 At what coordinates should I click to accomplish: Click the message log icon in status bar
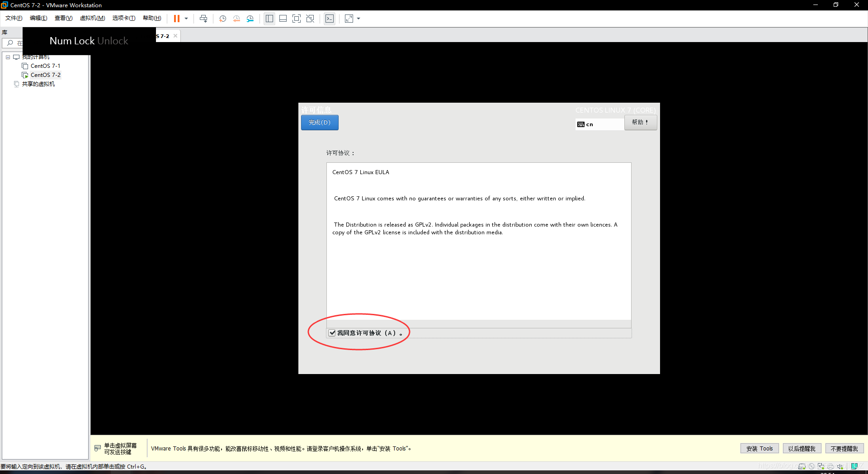click(854, 466)
